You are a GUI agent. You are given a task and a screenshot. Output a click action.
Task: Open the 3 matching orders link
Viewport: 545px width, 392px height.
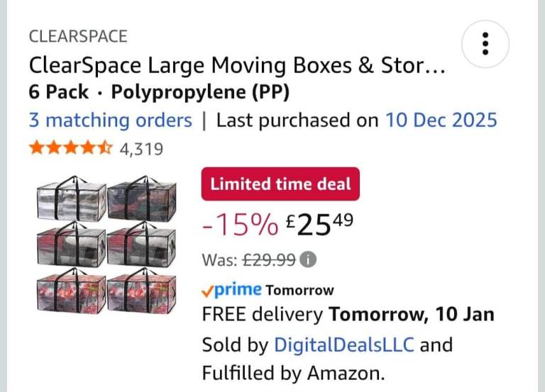pyautogui.click(x=110, y=120)
